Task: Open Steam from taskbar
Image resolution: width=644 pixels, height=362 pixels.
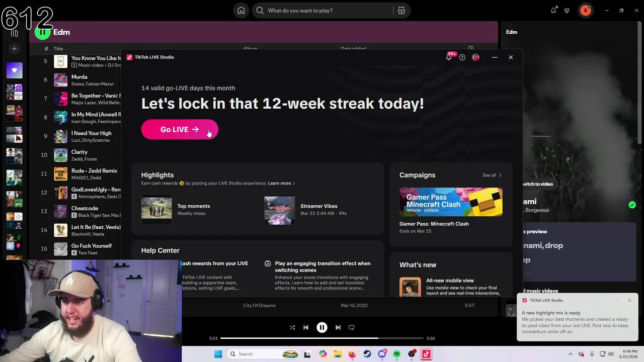Action: click(367, 354)
